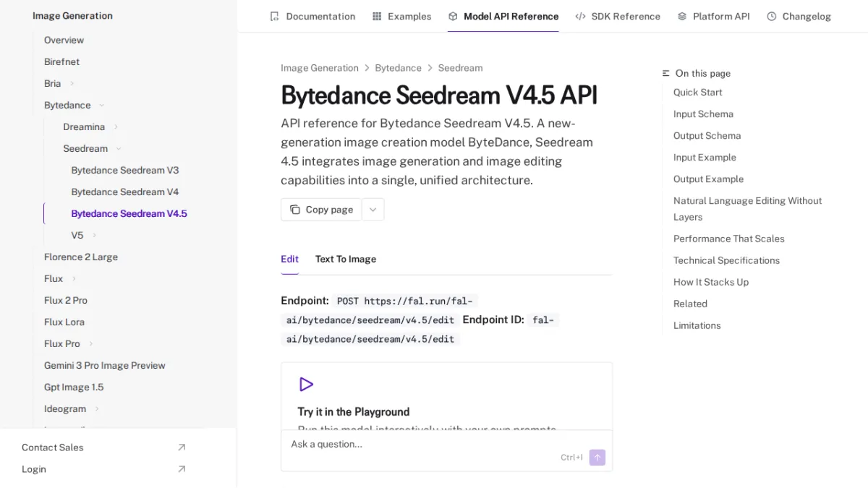This screenshot has width=868, height=488.
Task: Jump to Output Example section
Action: 708,179
